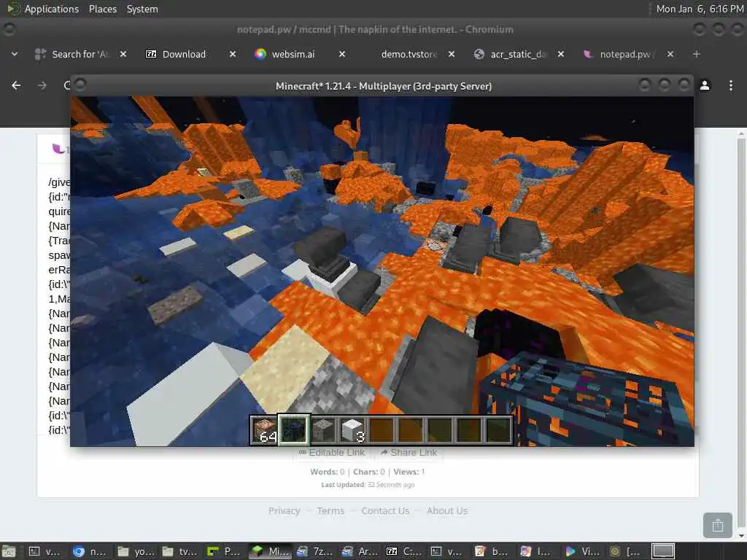The width and height of the screenshot is (747, 560).
Task: Click the notepad.pw page vertical scrollbar
Action: tap(741, 333)
